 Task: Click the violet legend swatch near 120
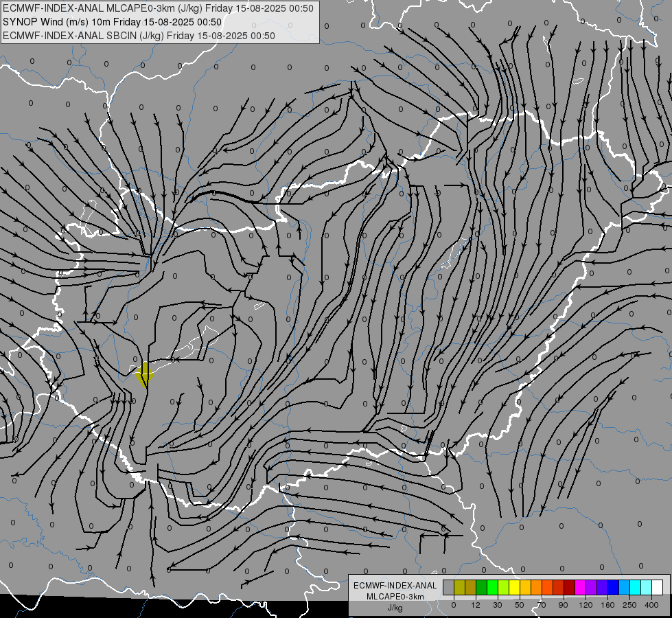[x=592, y=587]
